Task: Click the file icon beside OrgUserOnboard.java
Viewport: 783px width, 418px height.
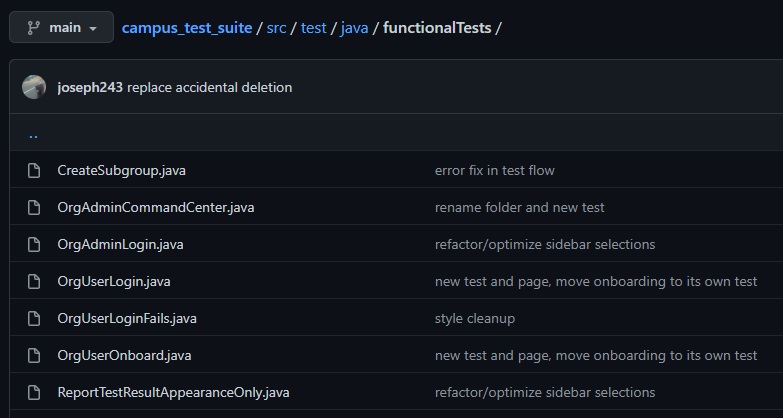Action: point(34,355)
